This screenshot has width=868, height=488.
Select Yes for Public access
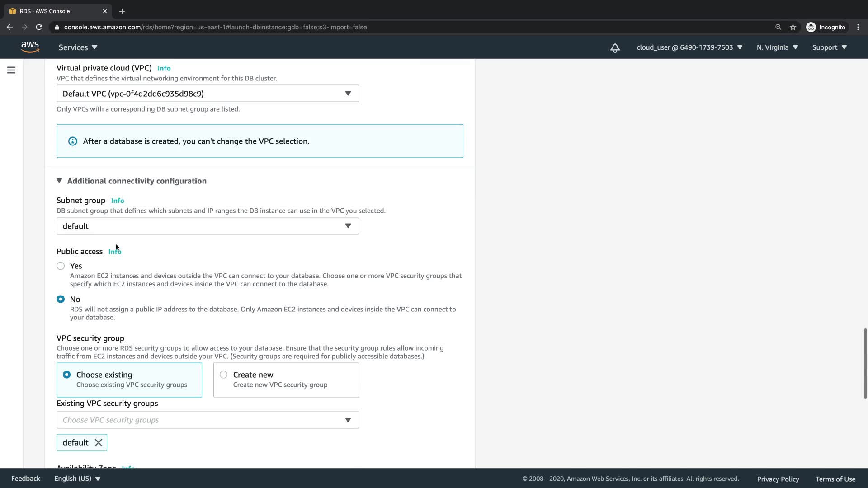click(61, 266)
